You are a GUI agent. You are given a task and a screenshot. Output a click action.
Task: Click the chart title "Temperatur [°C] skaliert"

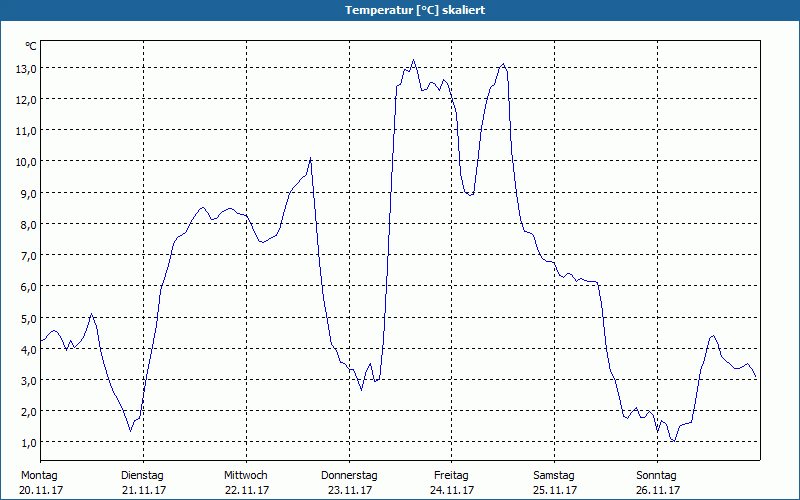[x=415, y=10]
